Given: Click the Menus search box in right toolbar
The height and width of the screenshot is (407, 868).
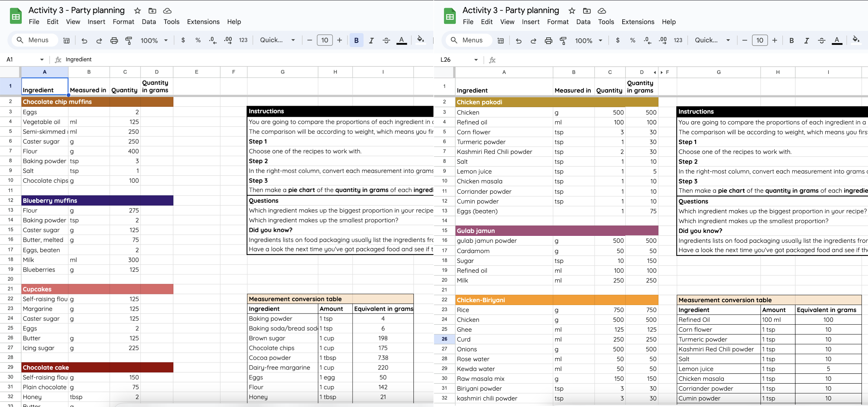Looking at the screenshot, I should pyautogui.click(x=472, y=40).
